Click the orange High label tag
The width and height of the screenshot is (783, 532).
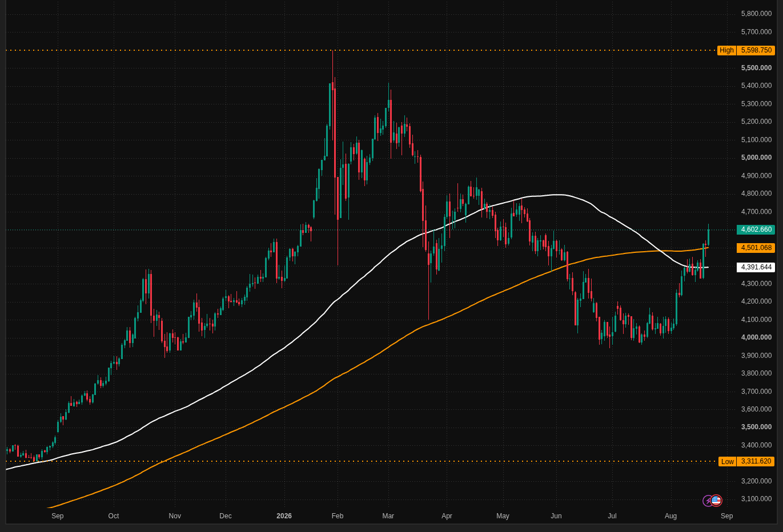tap(726, 50)
